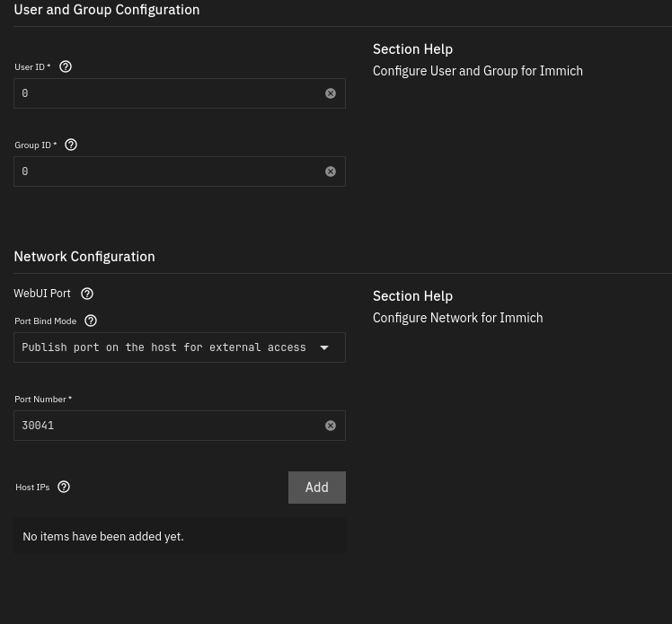The image size is (672, 624).
Task: Click the Port Bind Mode help icon
Action: (91, 321)
